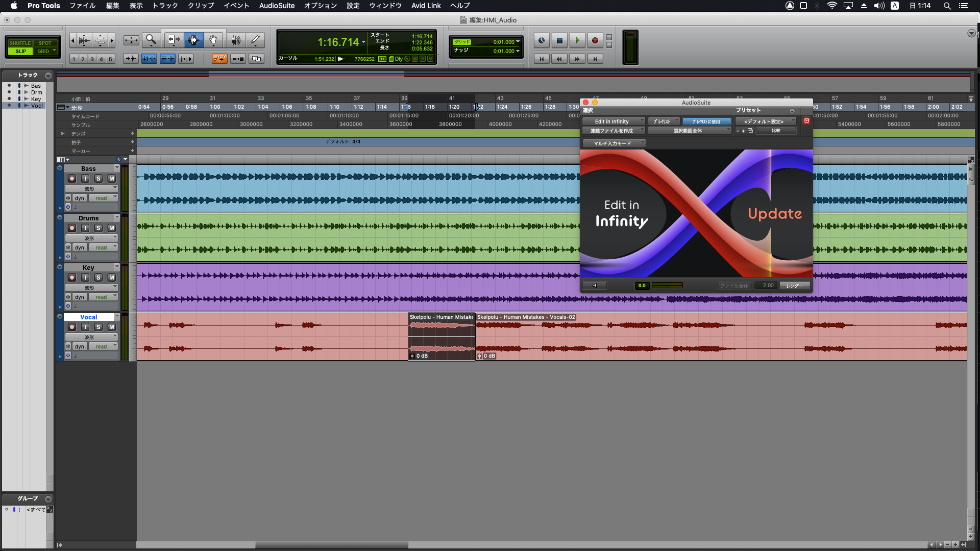This screenshot has width=980, height=551.
Task: Click the プレイリストに使用 button
Action: (706, 121)
